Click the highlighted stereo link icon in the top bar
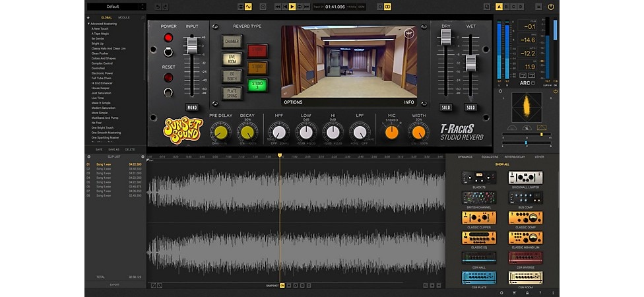644x297 pixels. [387, 7]
